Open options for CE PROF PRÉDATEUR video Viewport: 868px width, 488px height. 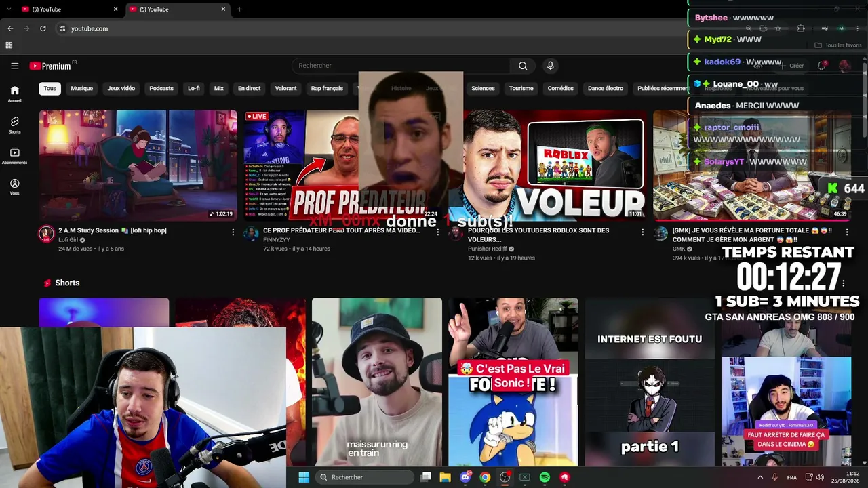click(x=438, y=232)
